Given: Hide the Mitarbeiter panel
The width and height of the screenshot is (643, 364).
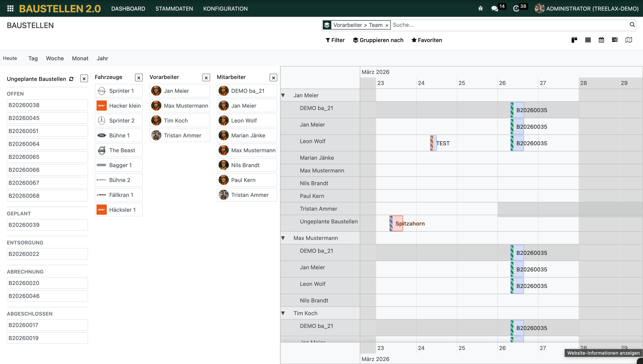Looking at the screenshot, I should (x=273, y=78).
